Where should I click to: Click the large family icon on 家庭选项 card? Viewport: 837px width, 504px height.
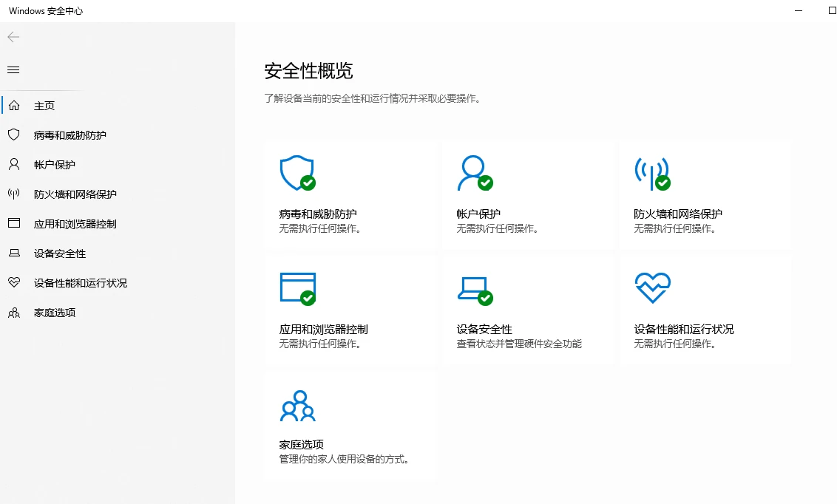tap(297, 406)
